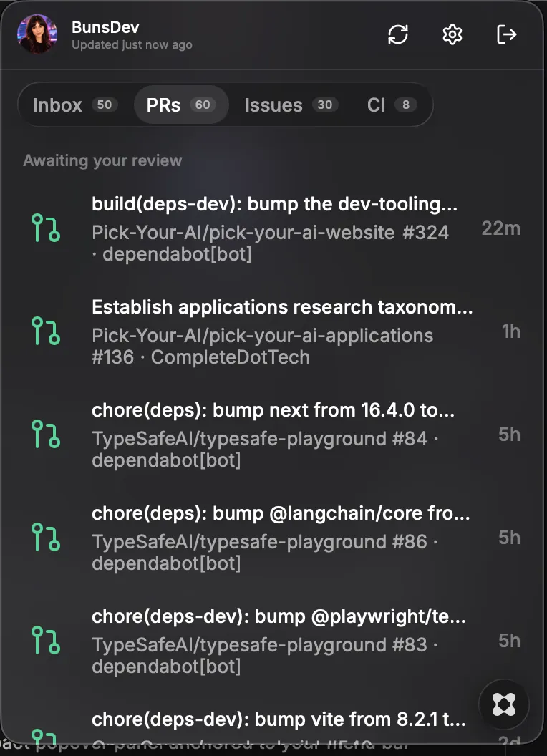Click 'TypeSafeAI/typesafe-playground #84' text
Viewport: 547px width, 756px height.
259,439
